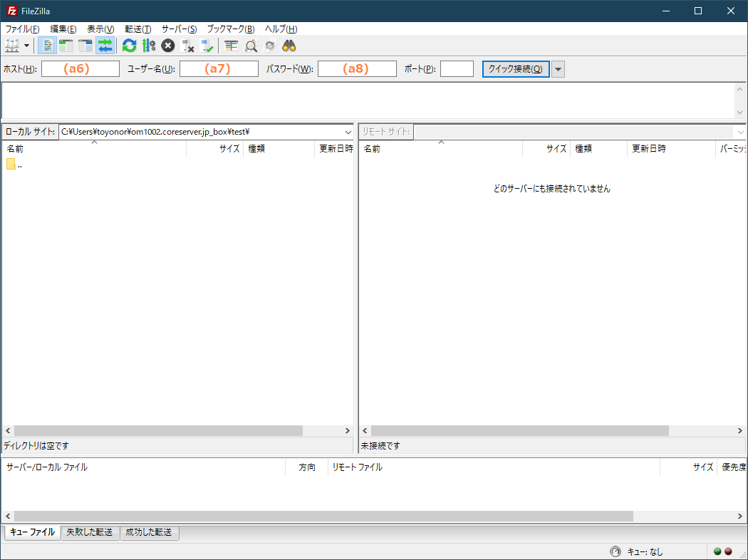This screenshot has width=748, height=560.
Task: Click remote pane left scroll arrow
Action: (365, 431)
